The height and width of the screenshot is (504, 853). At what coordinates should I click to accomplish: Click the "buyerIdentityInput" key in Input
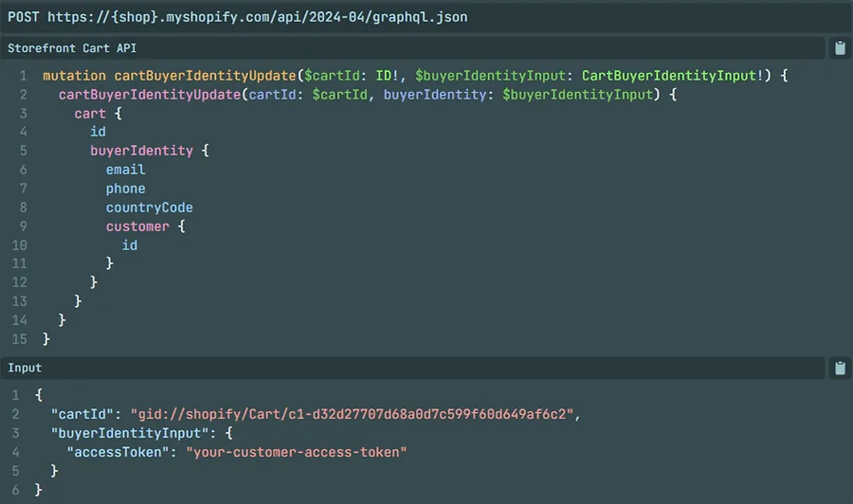pos(130,433)
